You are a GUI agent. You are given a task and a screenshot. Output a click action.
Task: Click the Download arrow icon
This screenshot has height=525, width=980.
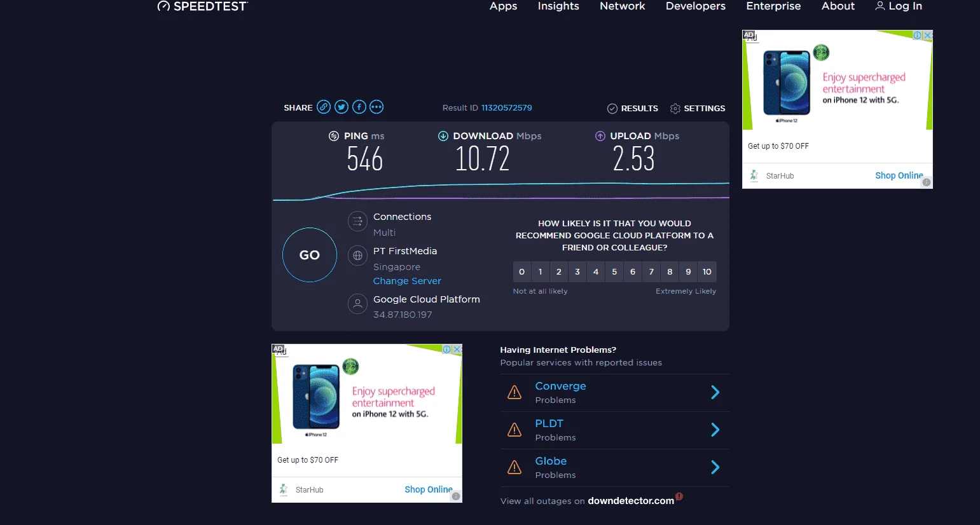pos(443,136)
